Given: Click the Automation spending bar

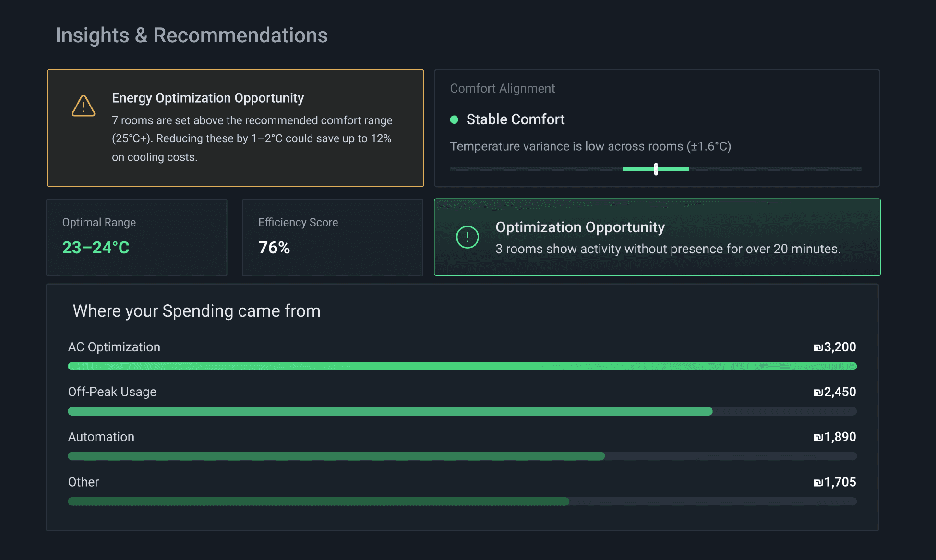Looking at the screenshot, I should pos(336,456).
